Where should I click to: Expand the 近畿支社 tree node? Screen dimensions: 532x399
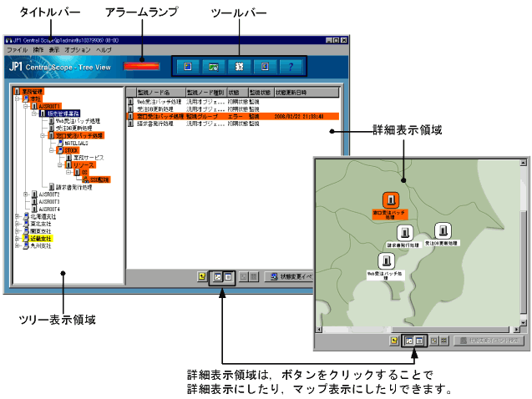[18, 239]
